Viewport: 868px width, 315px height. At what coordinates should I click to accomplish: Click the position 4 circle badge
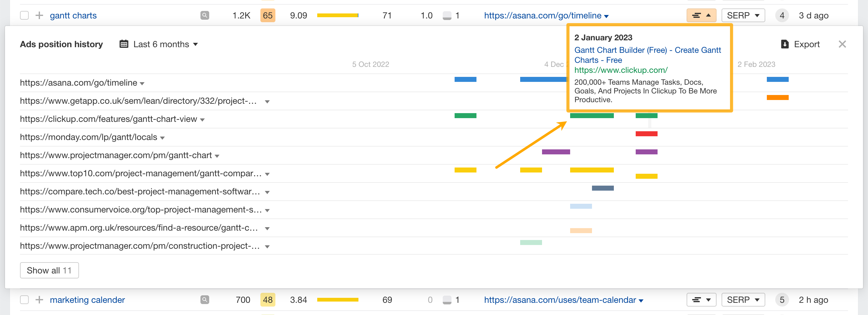pos(782,16)
